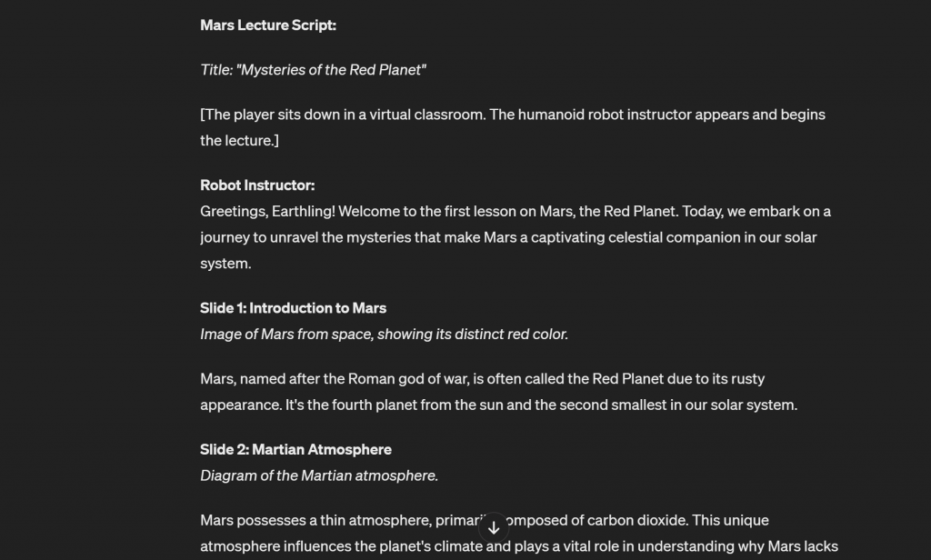Click the words 'humanoid robot instructor'
This screenshot has height=560, width=931.
605,114
